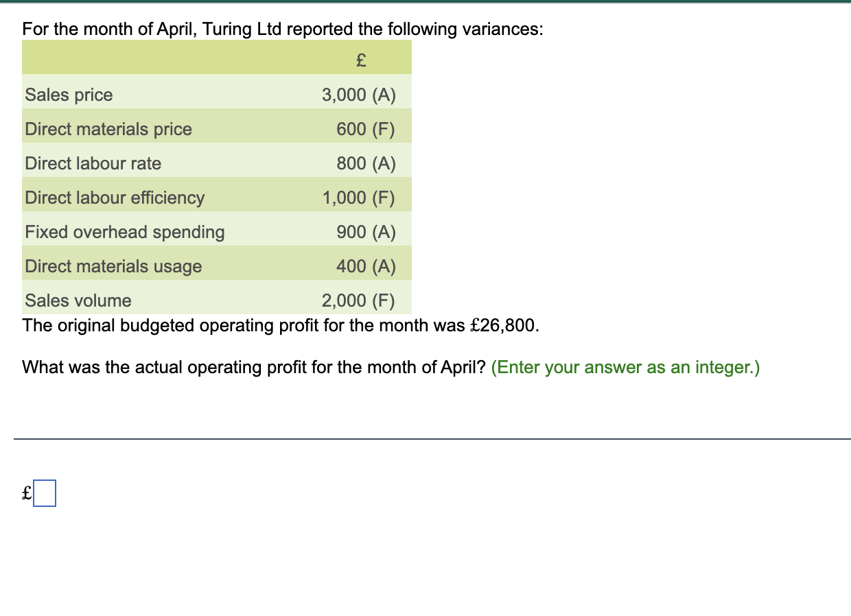Screen dimensions: 851x616
Task: Click the £ column header cell
Action: (x=360, y=60)
